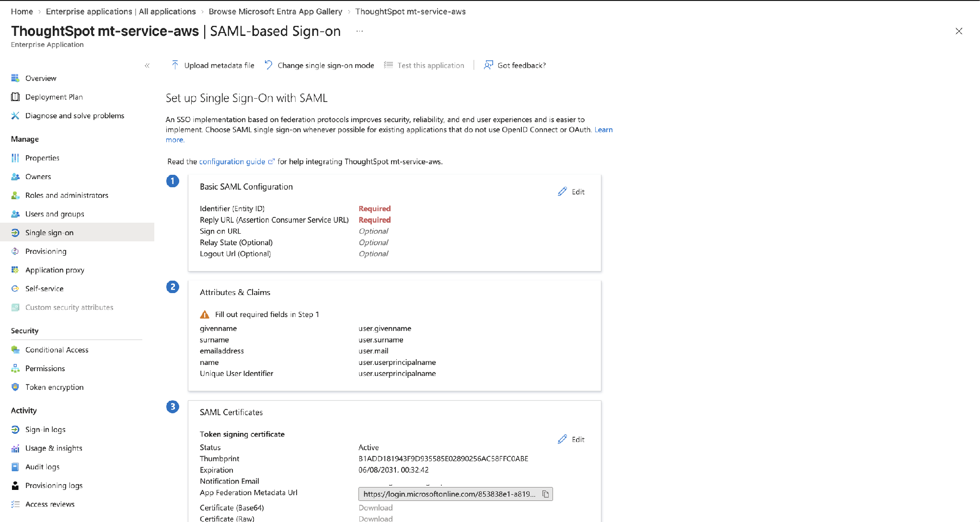Click the ThoughtSpot mt-service-aws breadcrumb
This screenshot has height=522, width=980.
[411, 11]
